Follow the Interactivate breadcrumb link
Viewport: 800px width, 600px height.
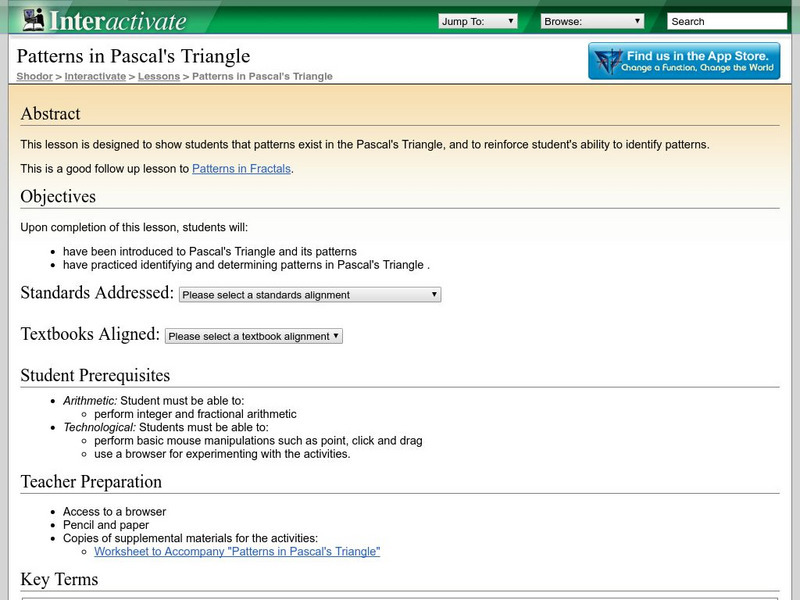[95, 76]
